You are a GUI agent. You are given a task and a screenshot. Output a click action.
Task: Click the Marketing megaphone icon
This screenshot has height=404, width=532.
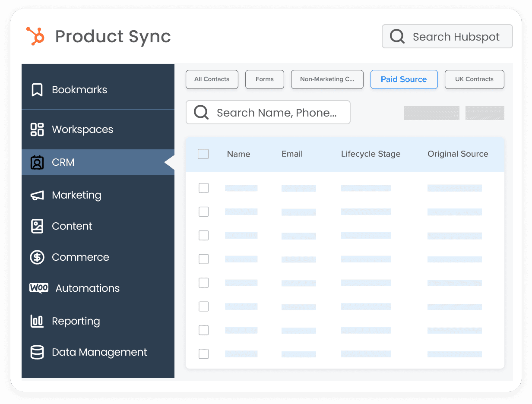(x=37, y=195)
